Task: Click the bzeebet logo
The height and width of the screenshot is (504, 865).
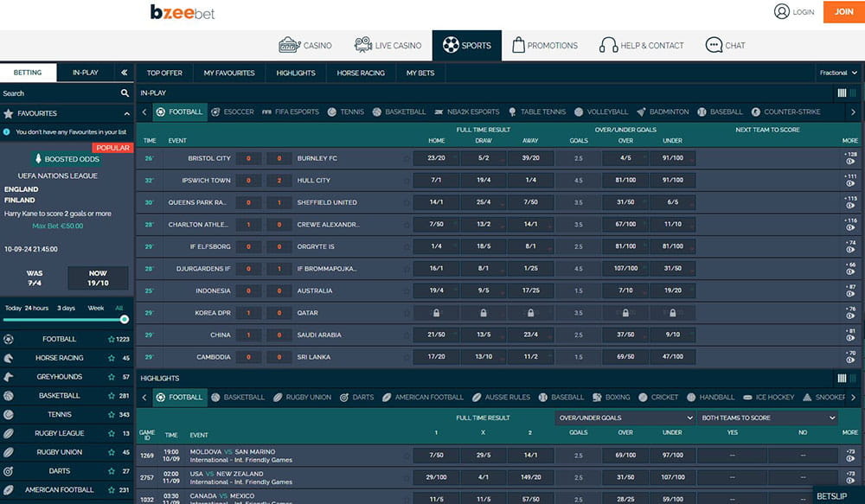Action: tap(182, 12)
